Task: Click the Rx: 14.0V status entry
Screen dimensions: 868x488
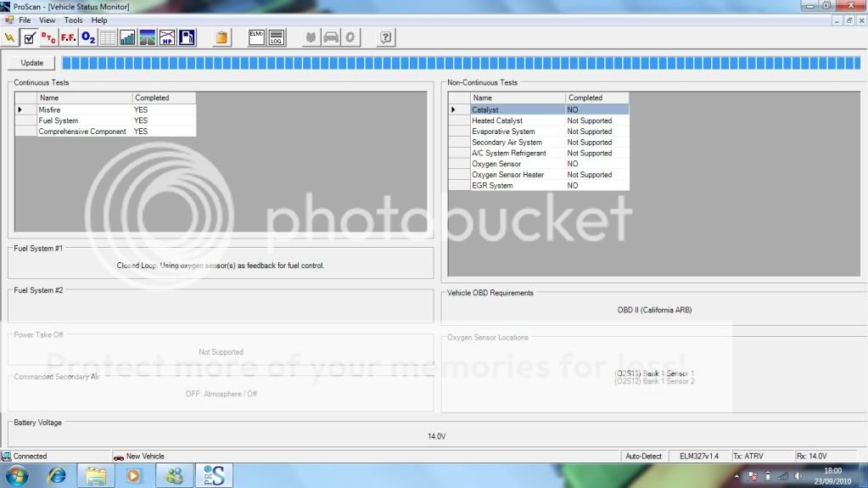Action: (x=811, y=457)
